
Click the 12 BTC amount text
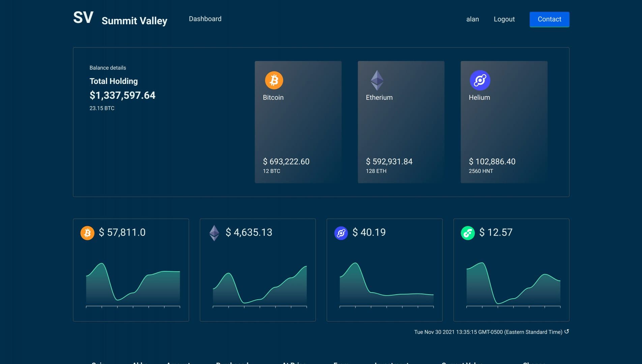pyautogui.click(x=271, y=171)
